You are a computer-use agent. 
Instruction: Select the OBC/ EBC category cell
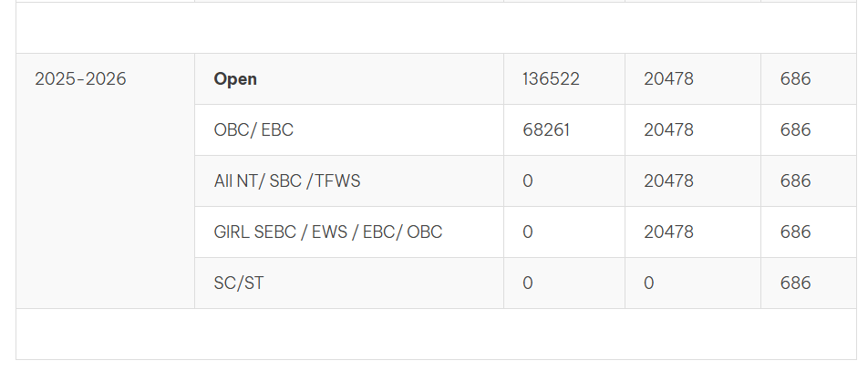point(253,130)
